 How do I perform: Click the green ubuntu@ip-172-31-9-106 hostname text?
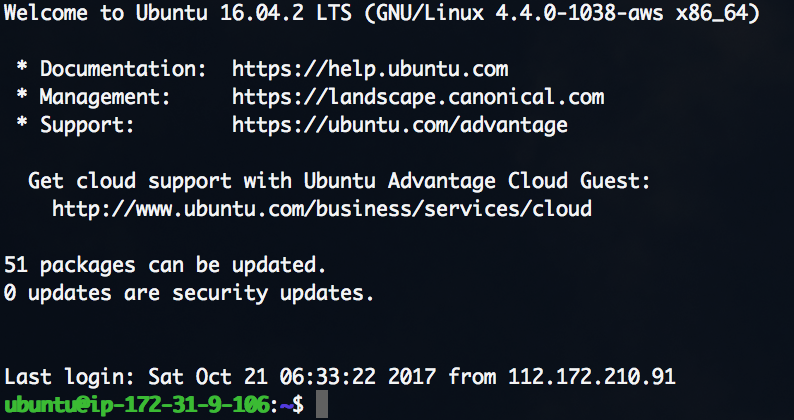coord(137,405)
